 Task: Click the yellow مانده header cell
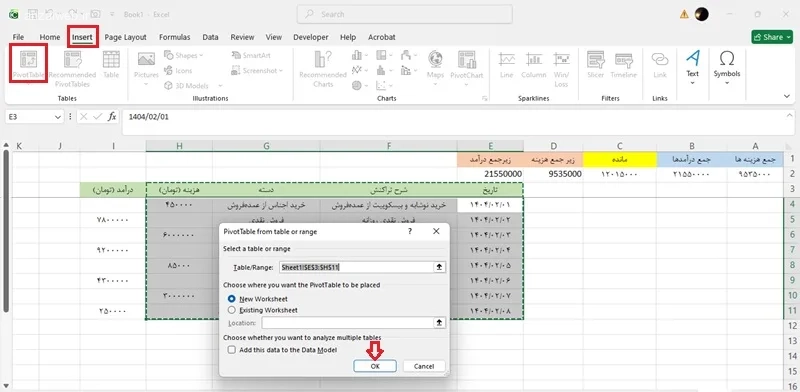tap(619, 159)
